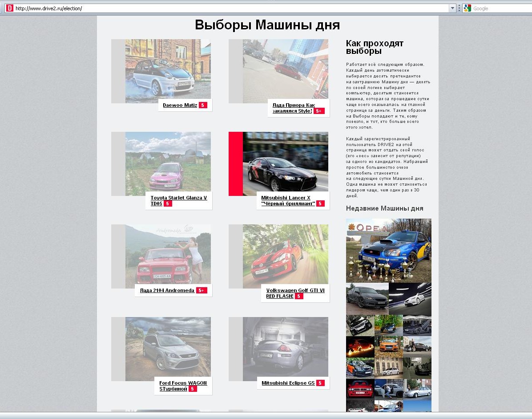Open the address bar history dropdown arrow

tap(452, 8)
